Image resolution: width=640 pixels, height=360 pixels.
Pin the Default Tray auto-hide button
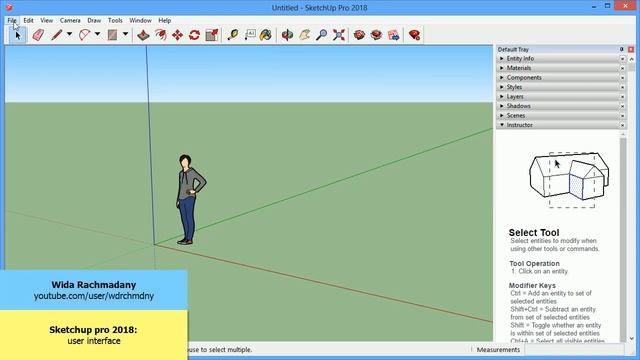[x=622, y=49]
